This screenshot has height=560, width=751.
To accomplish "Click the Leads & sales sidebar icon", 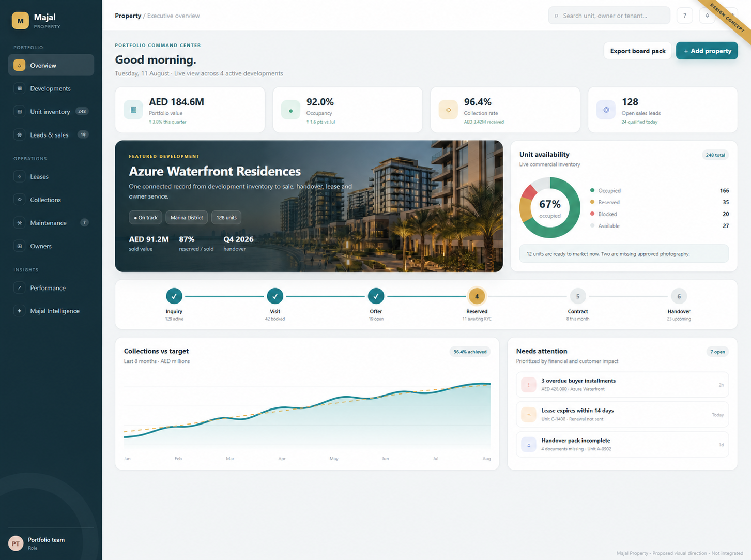I will coord(19,134).
